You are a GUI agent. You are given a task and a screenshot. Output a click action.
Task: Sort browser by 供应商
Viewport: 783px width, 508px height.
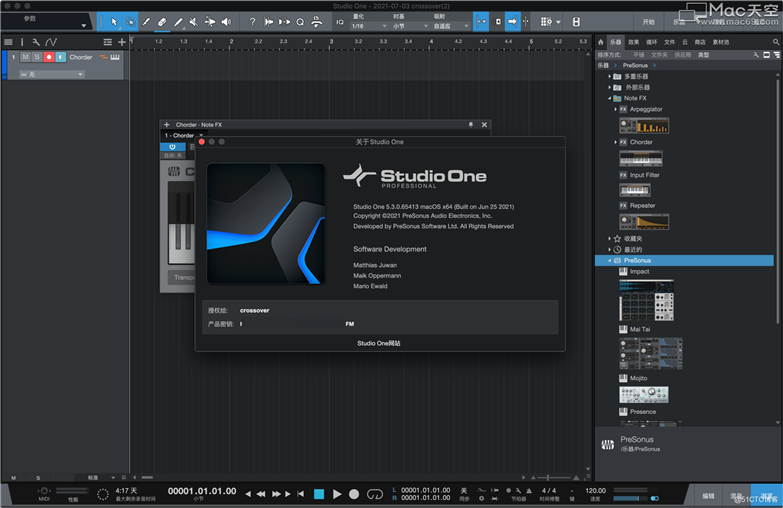point(682,55)
